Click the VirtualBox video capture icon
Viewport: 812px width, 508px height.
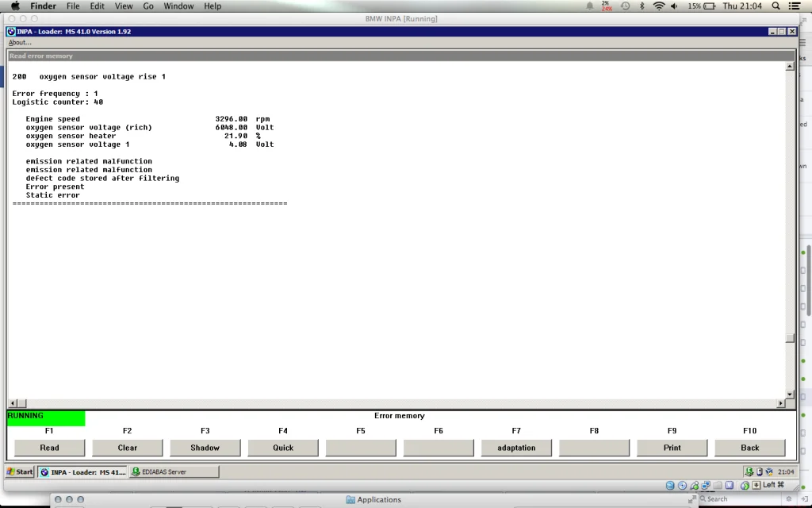tap(730, 486)
